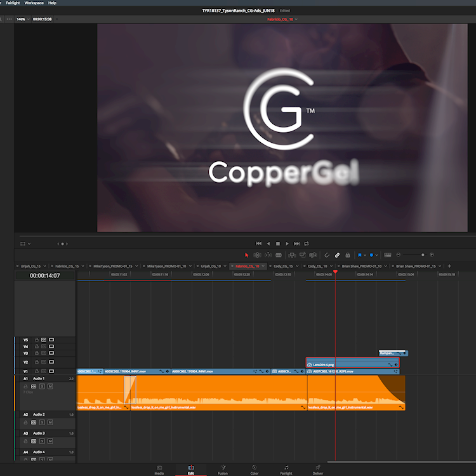Screen dimensions: 476x476
Task: Mute the Audio 1 track
Action: 50,387
